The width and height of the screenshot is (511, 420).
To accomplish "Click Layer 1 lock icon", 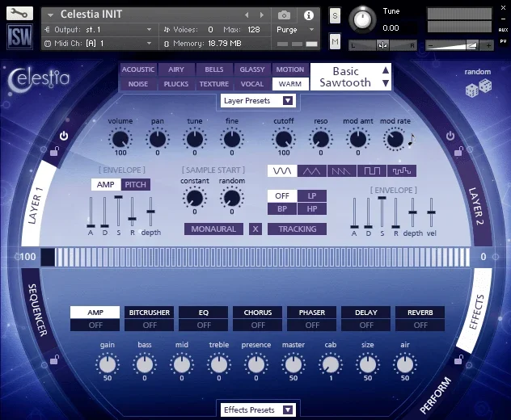I will click(54, 151).
